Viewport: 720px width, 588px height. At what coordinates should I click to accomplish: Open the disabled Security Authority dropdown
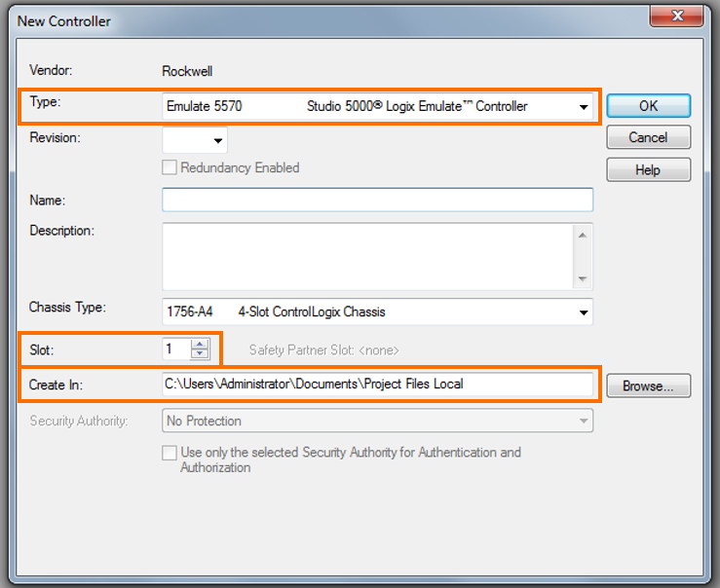pyautogui.click(x=377, y=421)
